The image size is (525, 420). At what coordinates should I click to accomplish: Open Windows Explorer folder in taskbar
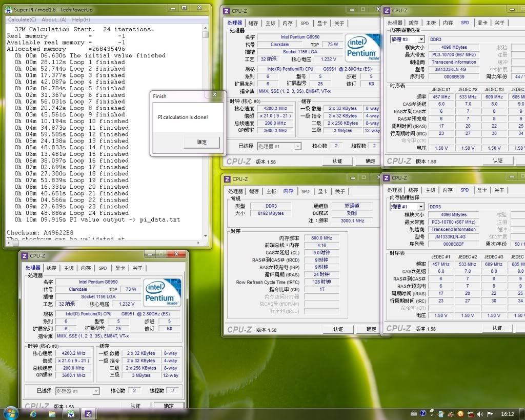52,413
